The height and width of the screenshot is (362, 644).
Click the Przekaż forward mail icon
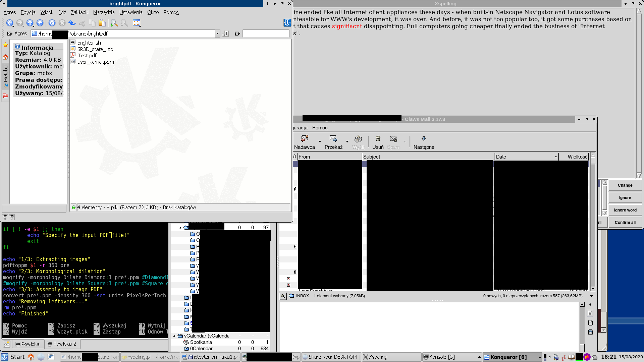(x=333, y=139)
